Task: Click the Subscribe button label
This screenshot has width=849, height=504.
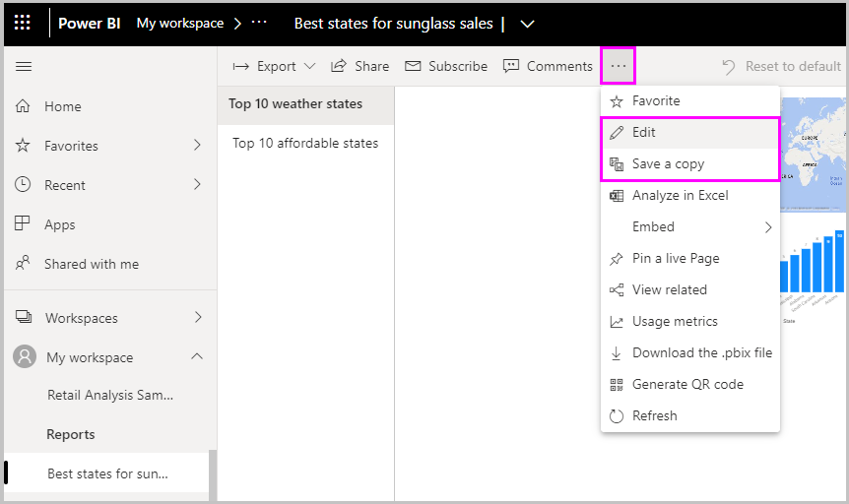Action: click(458, 66)
